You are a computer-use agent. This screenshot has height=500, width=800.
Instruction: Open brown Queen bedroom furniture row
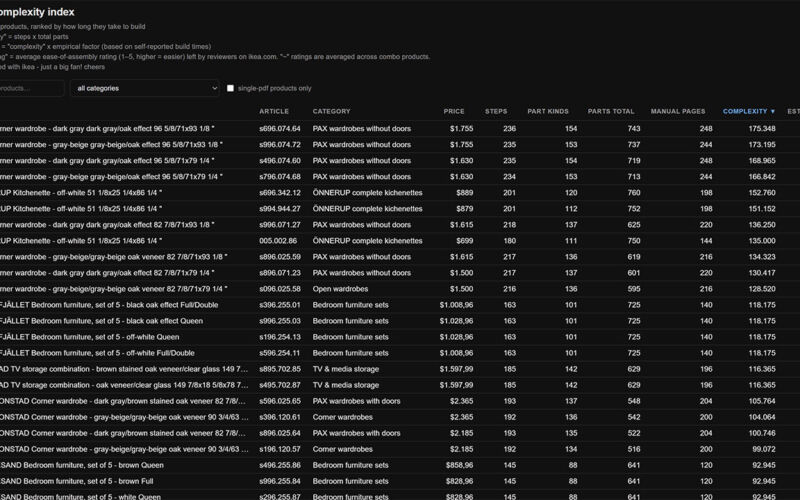click(400, 465)
